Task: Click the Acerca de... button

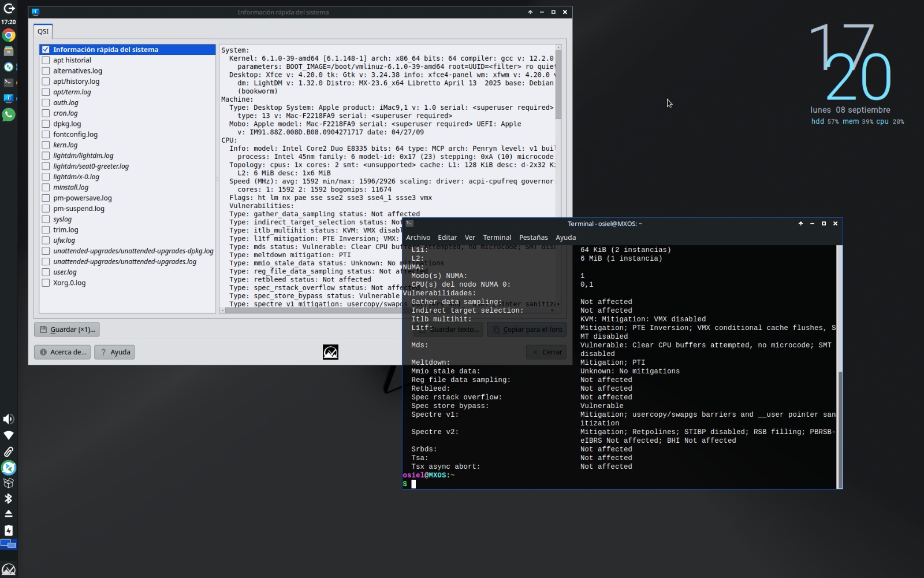Action: point(62,352)
